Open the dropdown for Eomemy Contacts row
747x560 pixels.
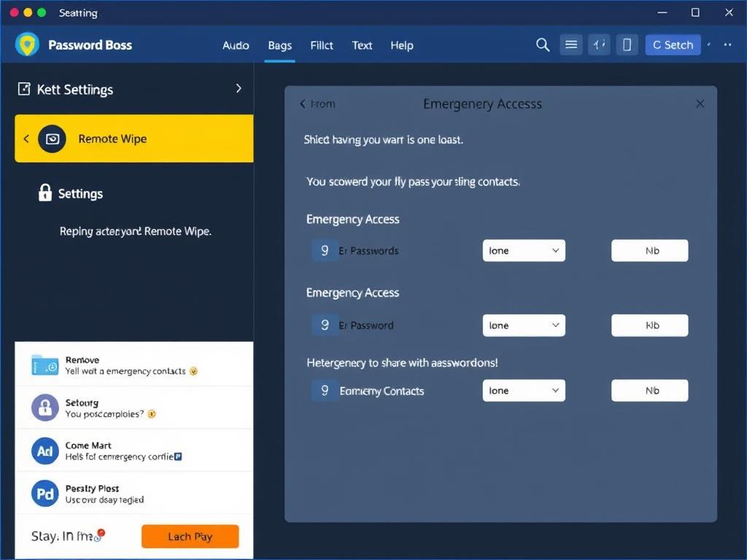[524, 391]
